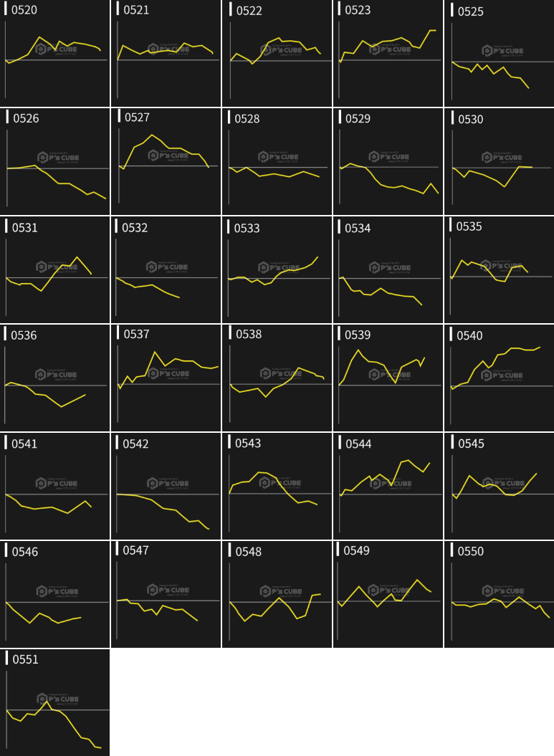Click the 0534 title label
The width and height of the screenshot is (554, 756).
(x=358, y=228)
